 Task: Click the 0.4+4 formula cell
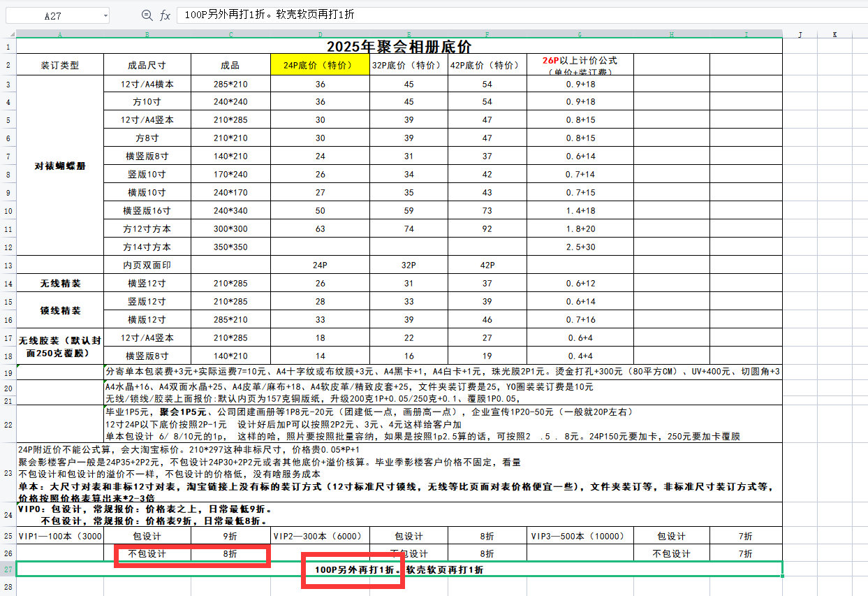(x=580, y=356)
